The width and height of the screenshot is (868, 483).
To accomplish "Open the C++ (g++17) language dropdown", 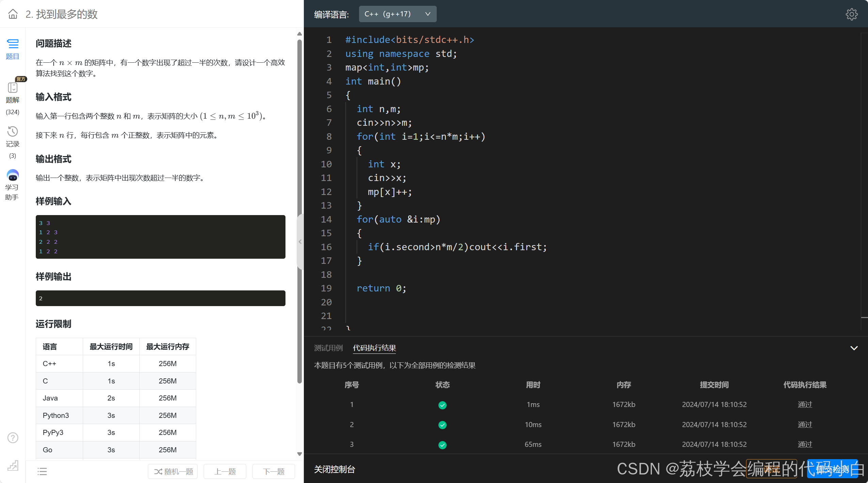I will pos(397,14).
